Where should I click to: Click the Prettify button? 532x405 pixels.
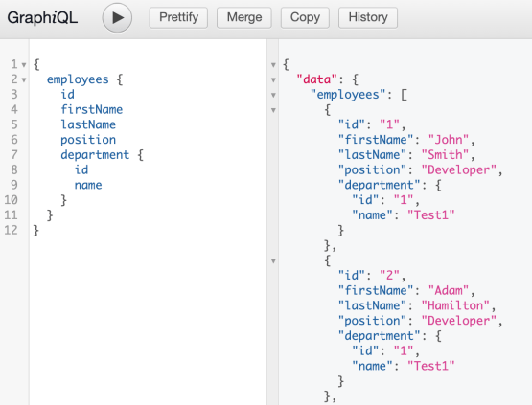(178, 17)
